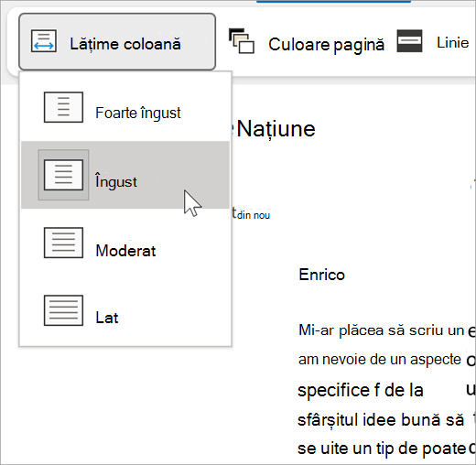Click the name Enrico in the document
This screenshot has width=476, height=465.
coord(321,275)
